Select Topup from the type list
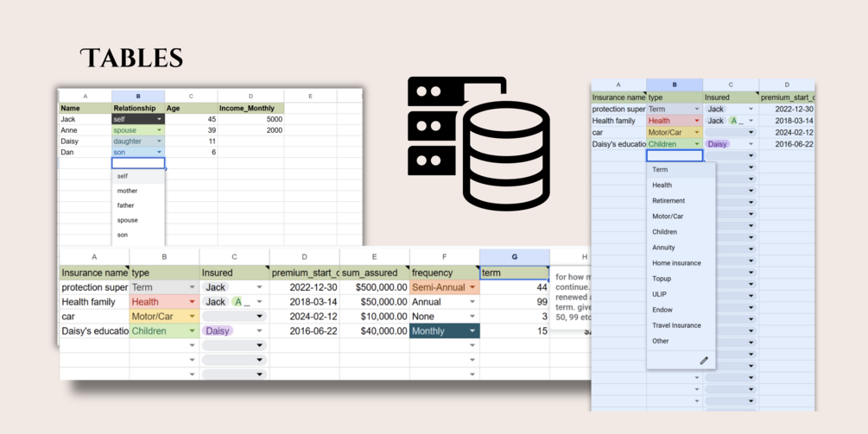 [x=681, y=279]
